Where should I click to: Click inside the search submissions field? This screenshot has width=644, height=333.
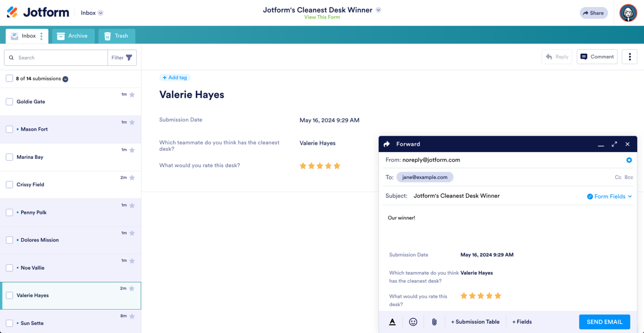point(55,57)
